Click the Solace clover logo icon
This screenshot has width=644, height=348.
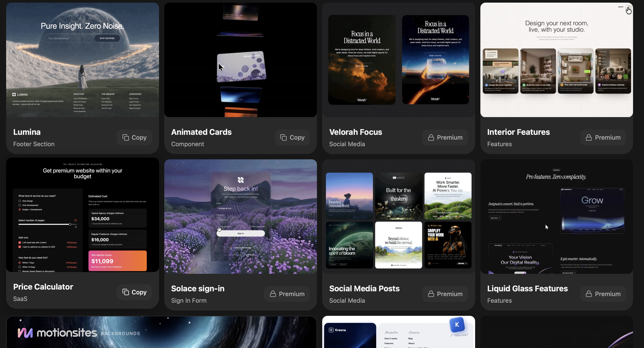coord(241,180)
